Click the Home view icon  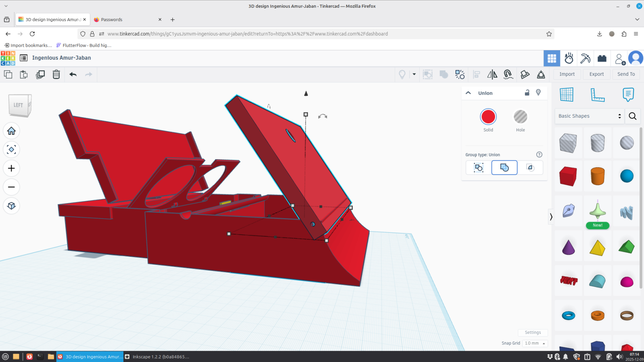coord(11,131)
